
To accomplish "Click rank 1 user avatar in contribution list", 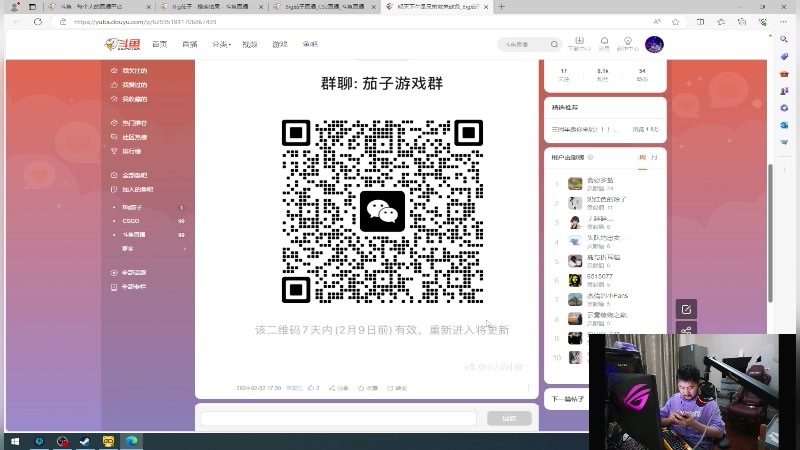I will (575, 184).
